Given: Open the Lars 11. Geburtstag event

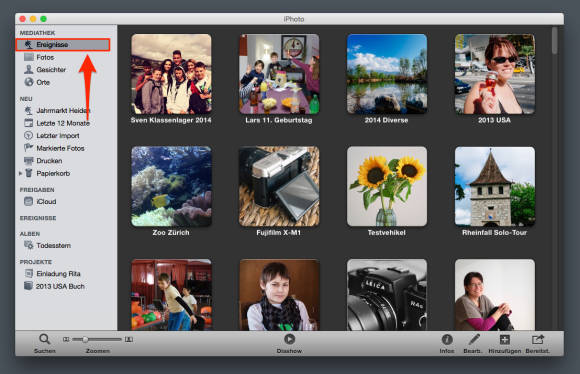Looking at the screenshot, I should (279, 74).
